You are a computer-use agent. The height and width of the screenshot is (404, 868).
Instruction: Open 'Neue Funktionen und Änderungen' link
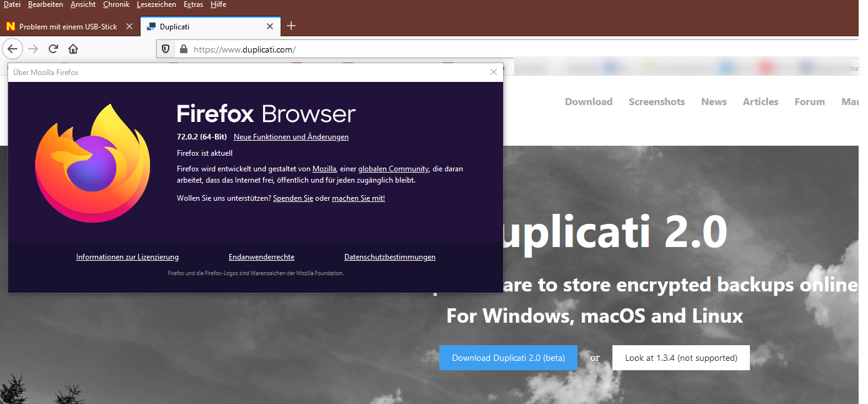point(291,137)
